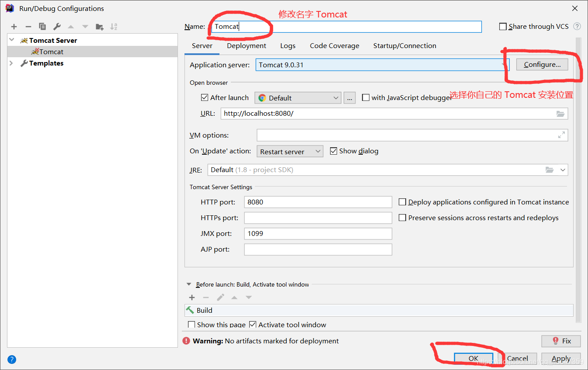
Task: Remove before-launch task minus icon
Action: tap(206, 297)
